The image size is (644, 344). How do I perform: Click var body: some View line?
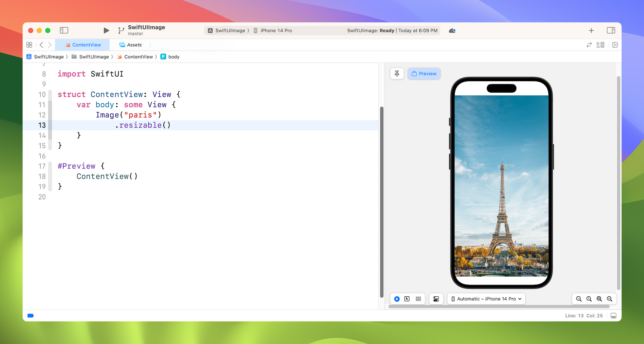point(126,105)
